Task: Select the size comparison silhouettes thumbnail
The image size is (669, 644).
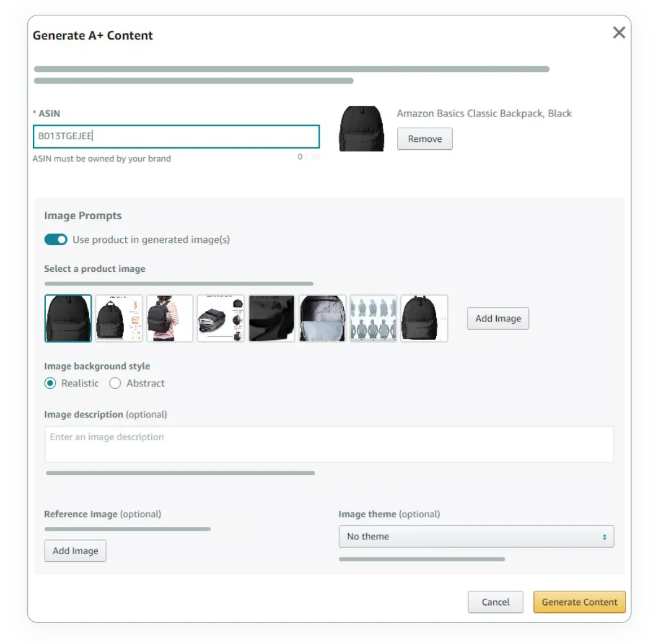Action: [x=373, y=318]
